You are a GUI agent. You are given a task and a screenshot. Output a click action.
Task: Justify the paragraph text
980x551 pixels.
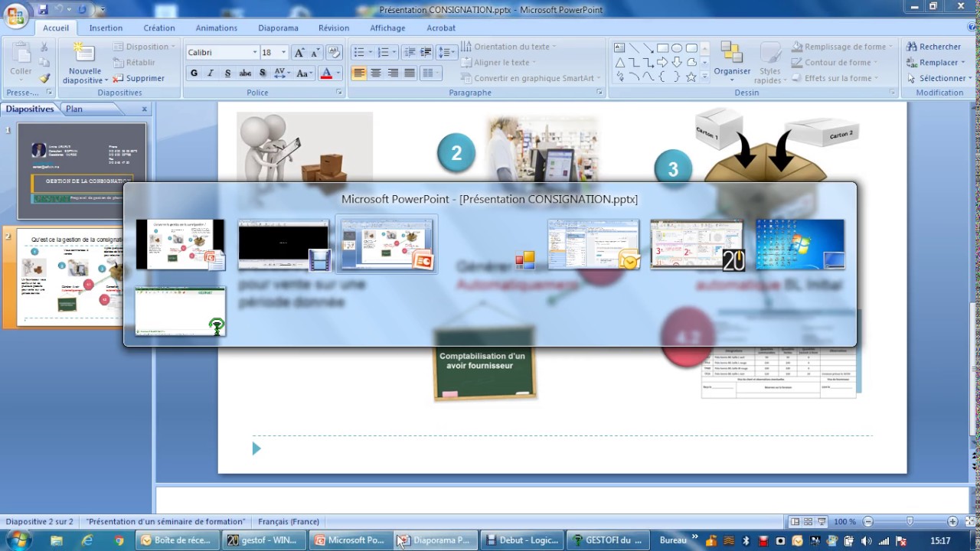[410, 73]
